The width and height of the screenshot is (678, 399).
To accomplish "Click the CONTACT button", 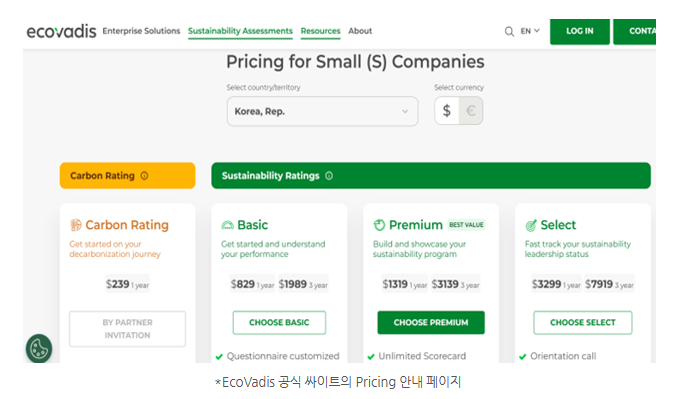I will pyautogui.click(x=634, y=32).
